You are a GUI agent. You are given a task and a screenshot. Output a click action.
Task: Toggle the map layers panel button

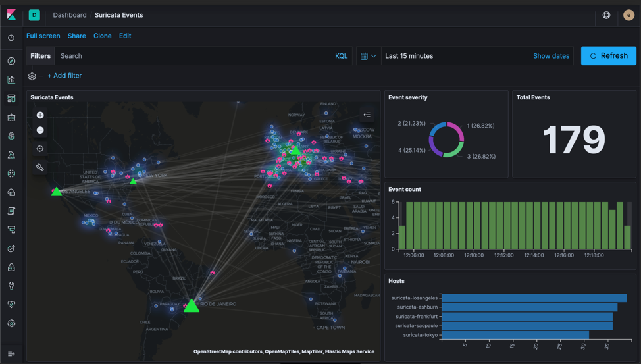click(367, 115)
